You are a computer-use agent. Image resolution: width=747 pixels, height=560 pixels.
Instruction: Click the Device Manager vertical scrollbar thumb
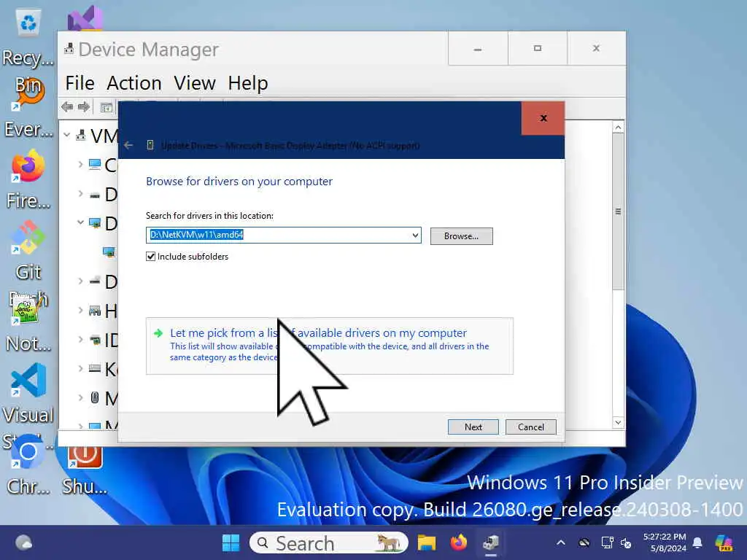click(x=618, y=211)
